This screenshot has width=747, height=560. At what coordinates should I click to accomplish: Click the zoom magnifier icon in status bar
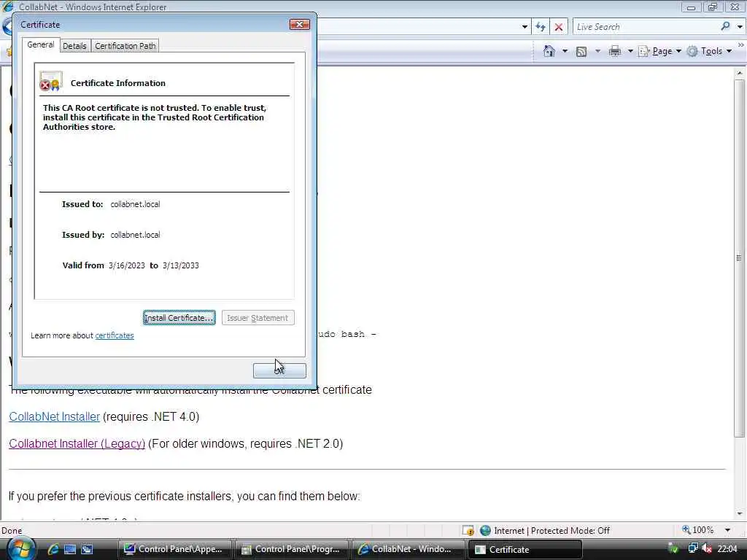point(686,529)
